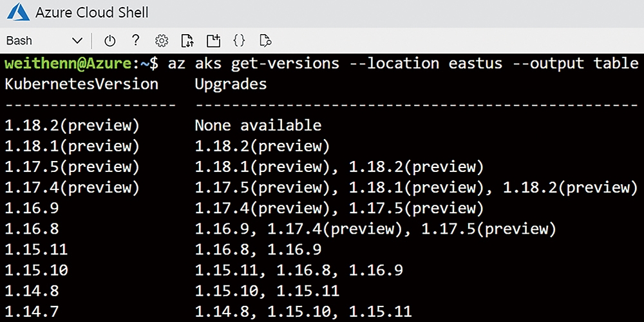Screen dimensions: 644x322
Task: Click version 1.17.5(preview) in first column
Action: click(72, 167)
